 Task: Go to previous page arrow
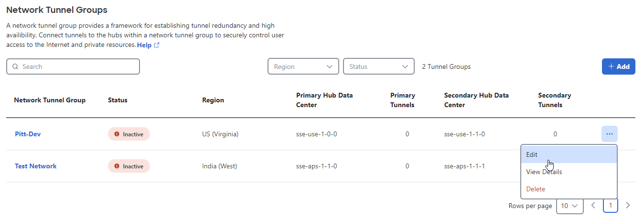593,206
